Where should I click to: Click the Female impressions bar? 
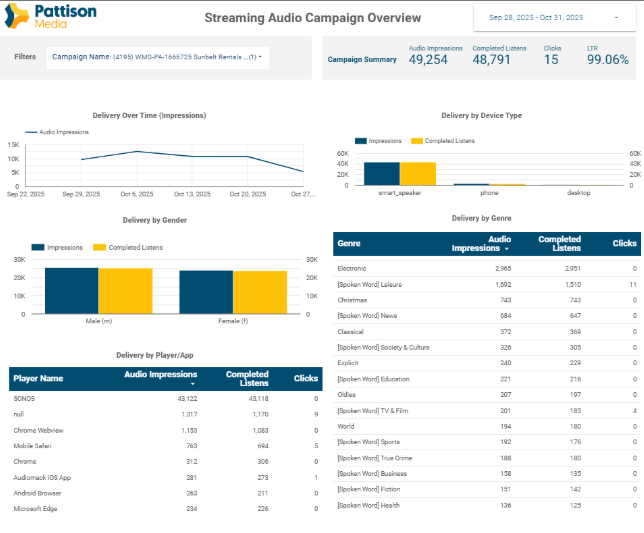pos(206,292)
